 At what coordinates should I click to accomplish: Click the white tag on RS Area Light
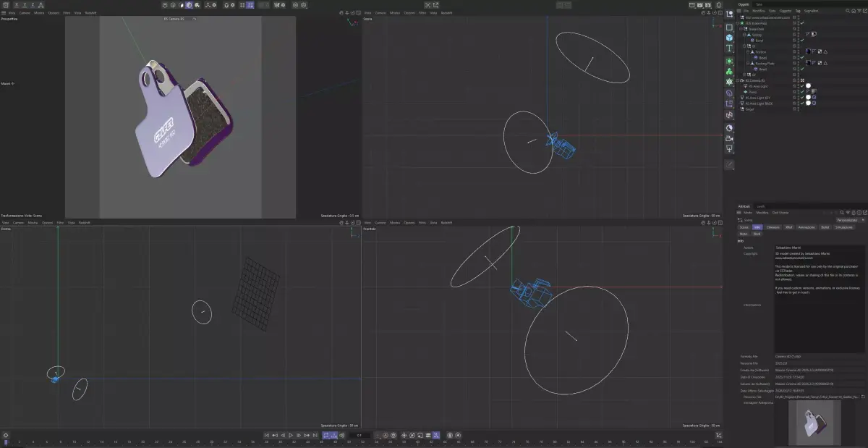pyautogui.click(x=808, y=86)
